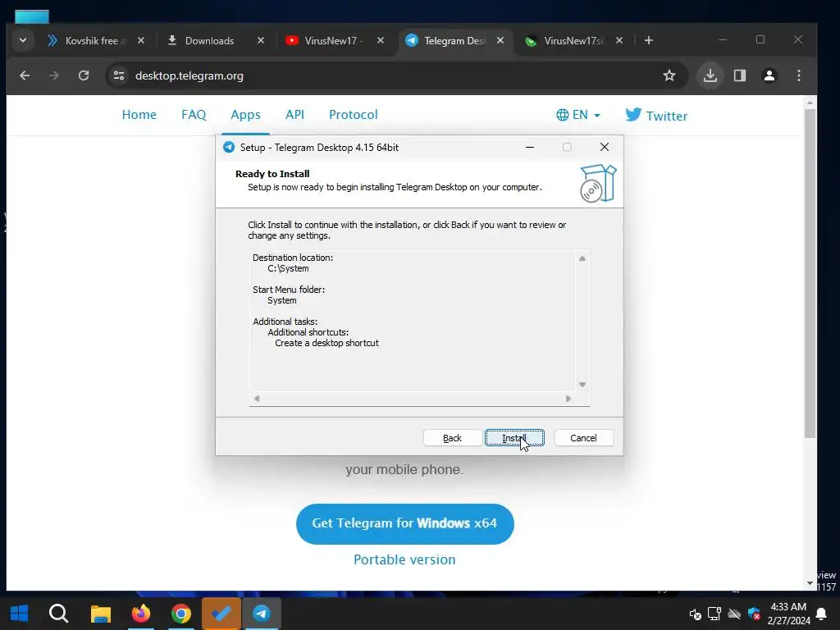Close the Telegram Desktop tab

pos(500,40)
